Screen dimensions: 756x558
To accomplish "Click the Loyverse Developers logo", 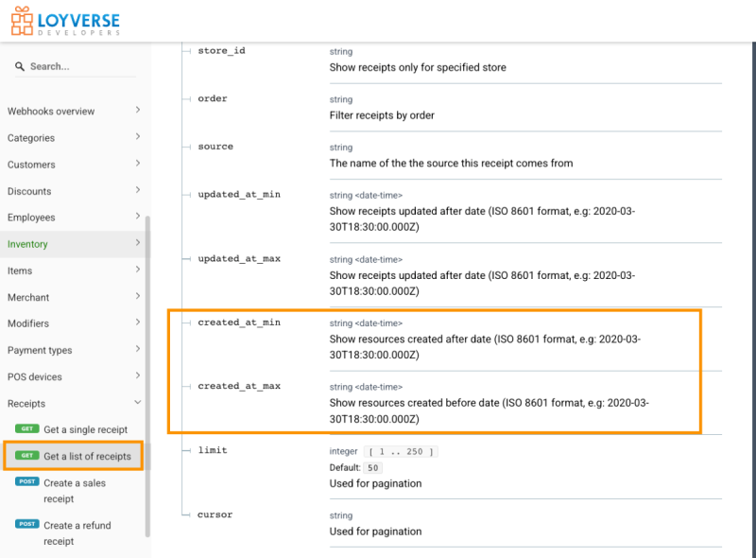I will pos(65,21).
